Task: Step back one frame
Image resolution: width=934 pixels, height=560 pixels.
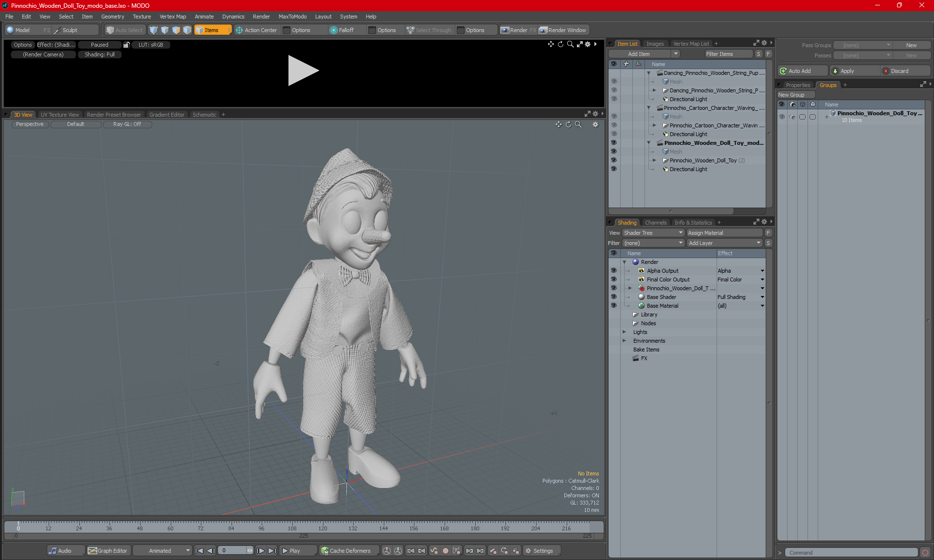Action: [x=211, y=551]
